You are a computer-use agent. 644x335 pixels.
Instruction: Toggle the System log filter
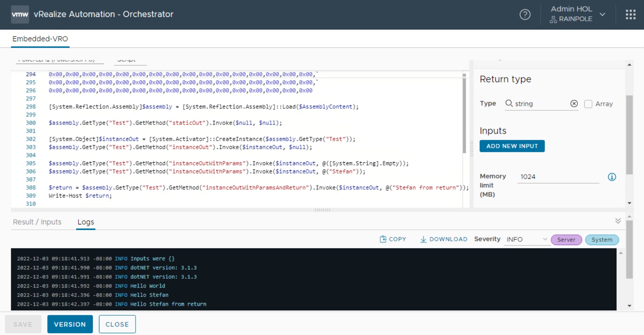pos(602,240)
